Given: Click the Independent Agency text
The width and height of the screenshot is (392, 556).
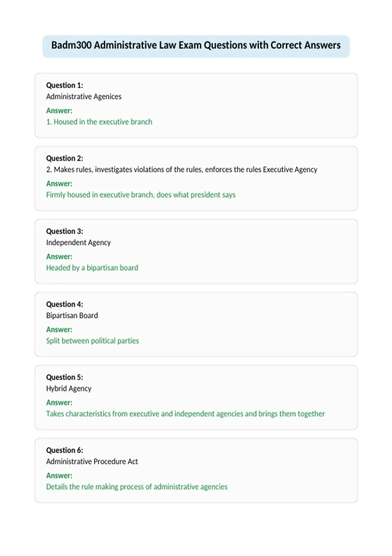Looking at the screenshot, I should 78,242.
